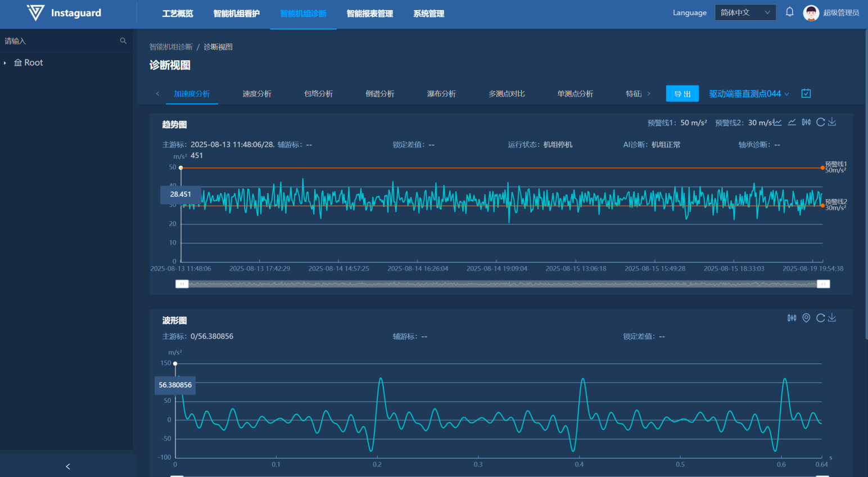Open the 智能报表管理 menu
The image size is (868, 477).
point(369,13)
